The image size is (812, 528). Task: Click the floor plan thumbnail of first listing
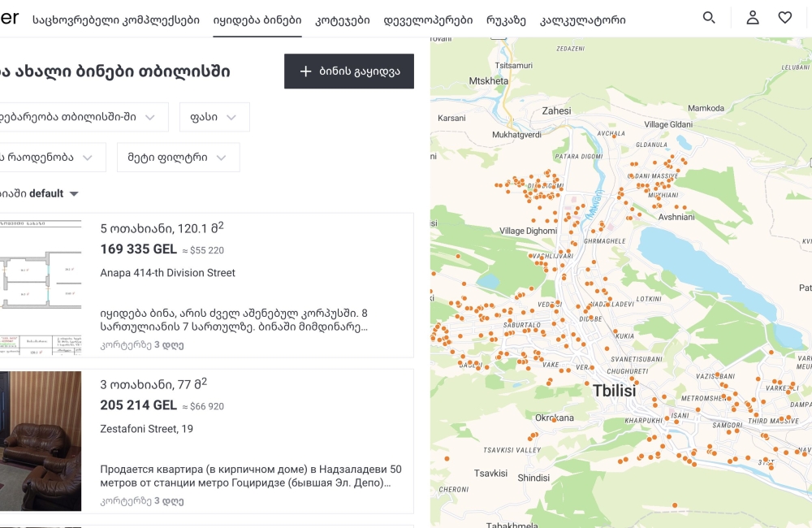point(41,285)
